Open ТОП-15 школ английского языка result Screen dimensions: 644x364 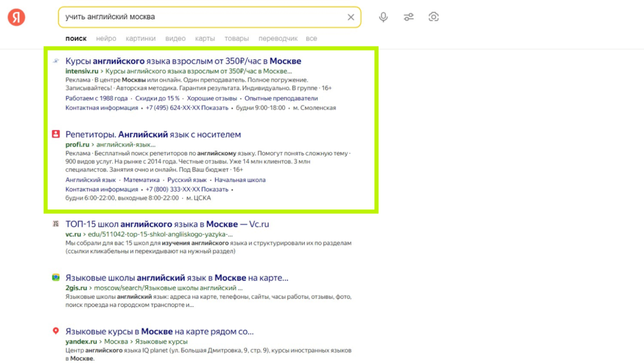point(167,224)
